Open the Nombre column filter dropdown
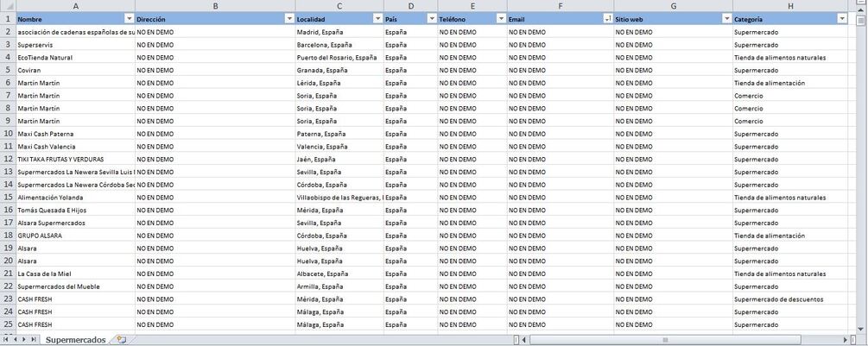Viewport: 868px width, 346px height. coord(130,19)
